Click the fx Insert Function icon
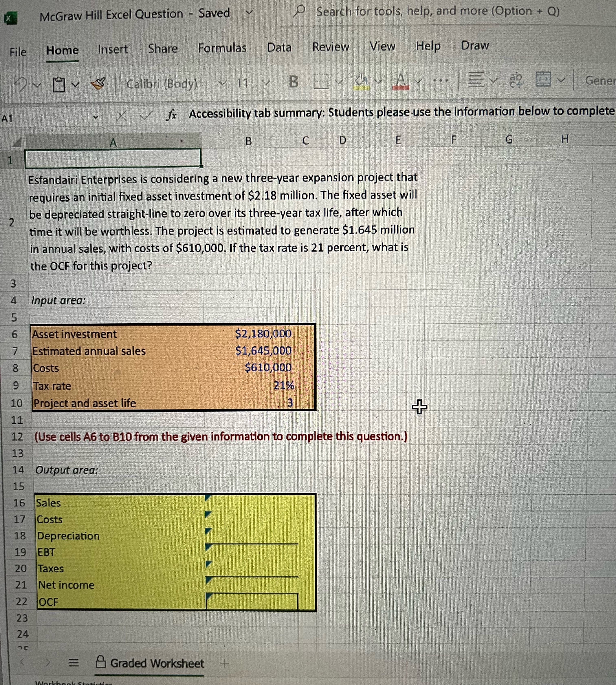This screenshot has height=685, width=616. 172,115
